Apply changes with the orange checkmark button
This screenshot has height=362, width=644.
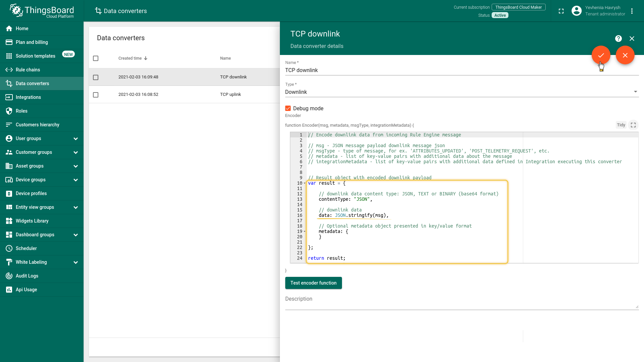601,55
